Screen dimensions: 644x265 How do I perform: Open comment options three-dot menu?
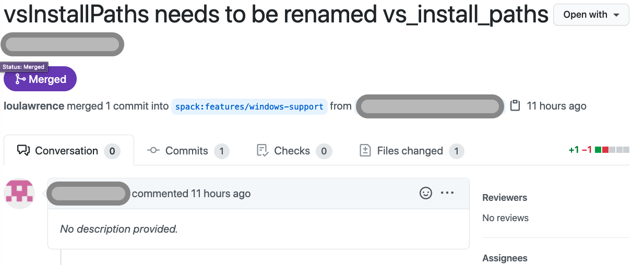pos(447,193)
